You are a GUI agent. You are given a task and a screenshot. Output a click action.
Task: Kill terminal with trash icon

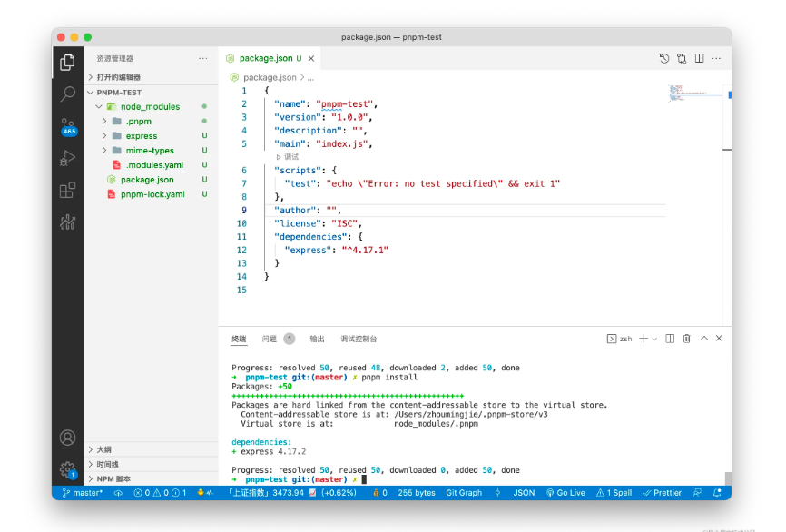(687, 339)
